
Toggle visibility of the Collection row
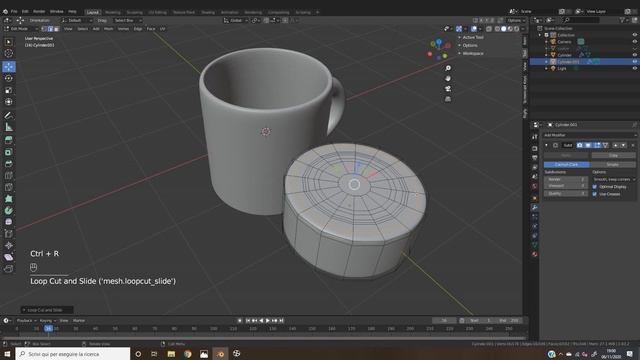point(634,35)
